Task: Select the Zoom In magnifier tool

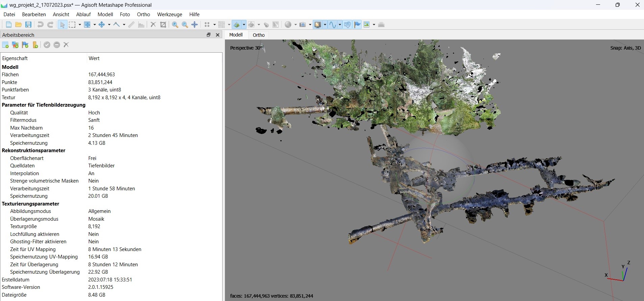Action: coord(175,25)
